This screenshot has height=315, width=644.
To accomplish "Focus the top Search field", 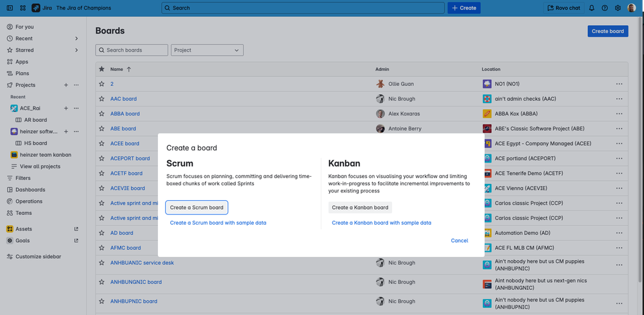I will (x=303, y=8).
